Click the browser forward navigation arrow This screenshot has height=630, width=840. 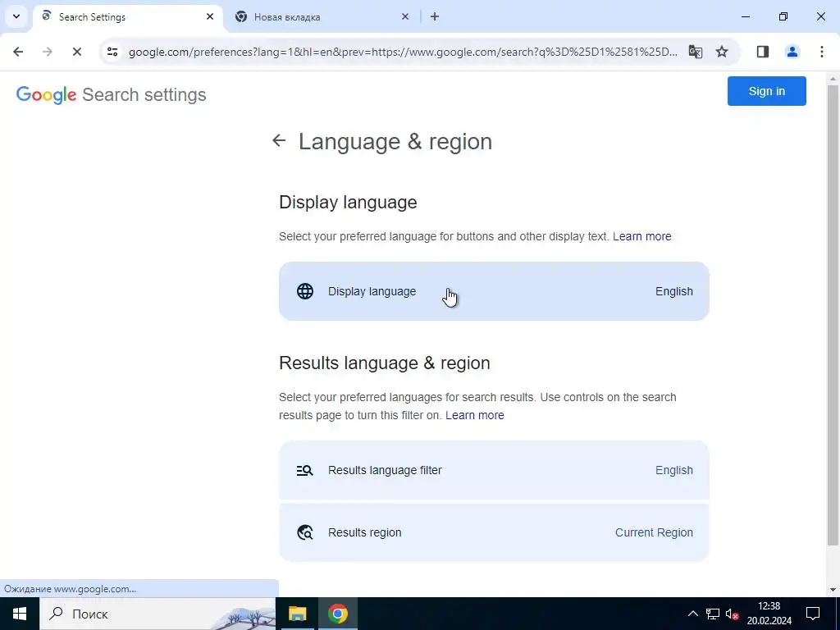point(47,52)
